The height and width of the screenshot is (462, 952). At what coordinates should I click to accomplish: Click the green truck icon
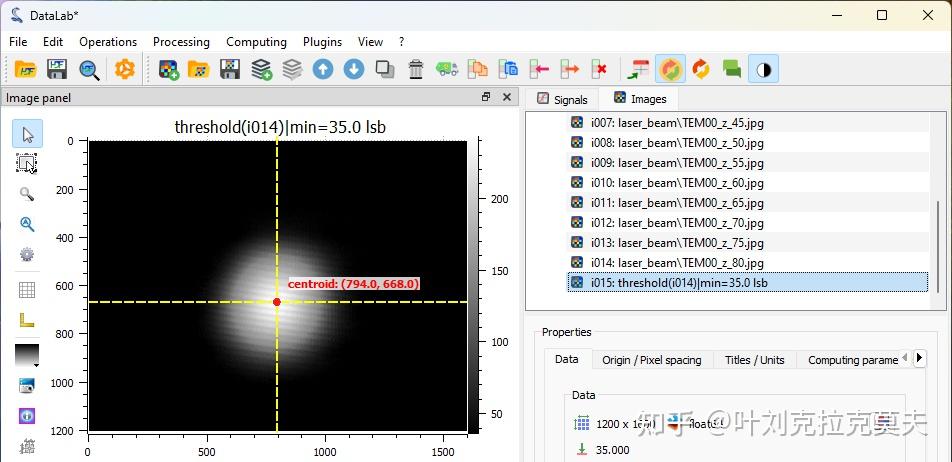447,69
